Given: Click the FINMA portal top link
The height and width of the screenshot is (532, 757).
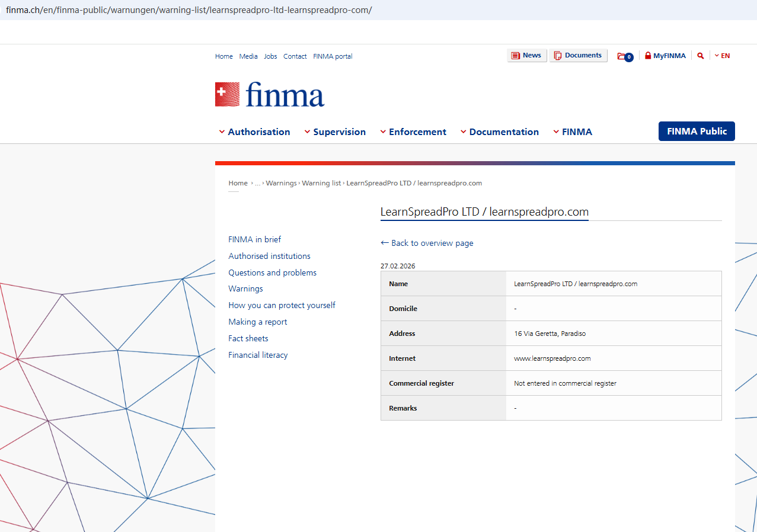Looking at the screenshot, I should click(x=333, y=56).
